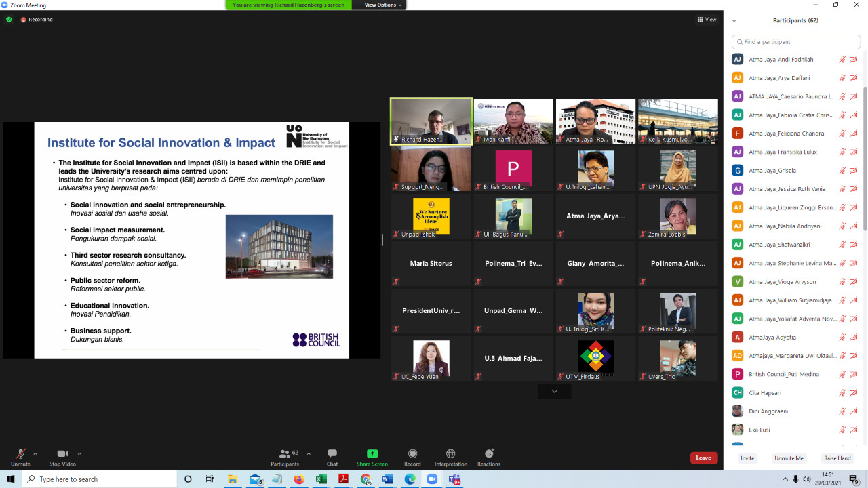Click muted mic icon for Atma Jaya_Feliciana Chandra
The image size is (868, 488).
coord(843,134)
